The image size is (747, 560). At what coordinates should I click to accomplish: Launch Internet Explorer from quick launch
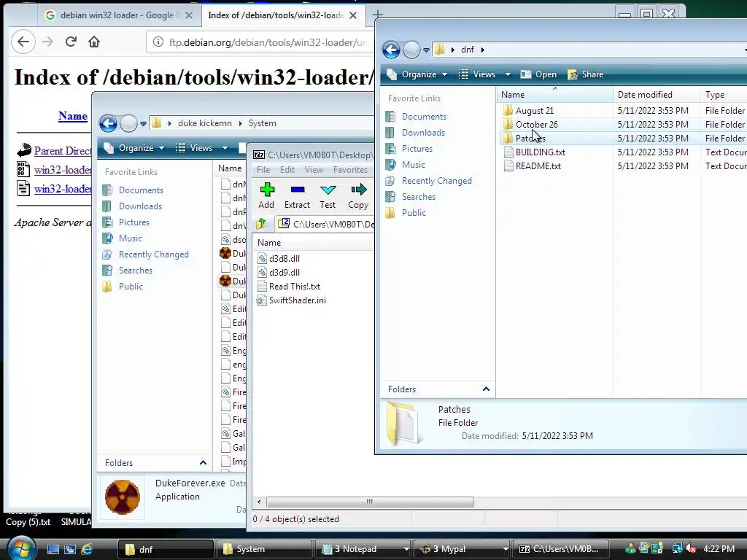88,549
